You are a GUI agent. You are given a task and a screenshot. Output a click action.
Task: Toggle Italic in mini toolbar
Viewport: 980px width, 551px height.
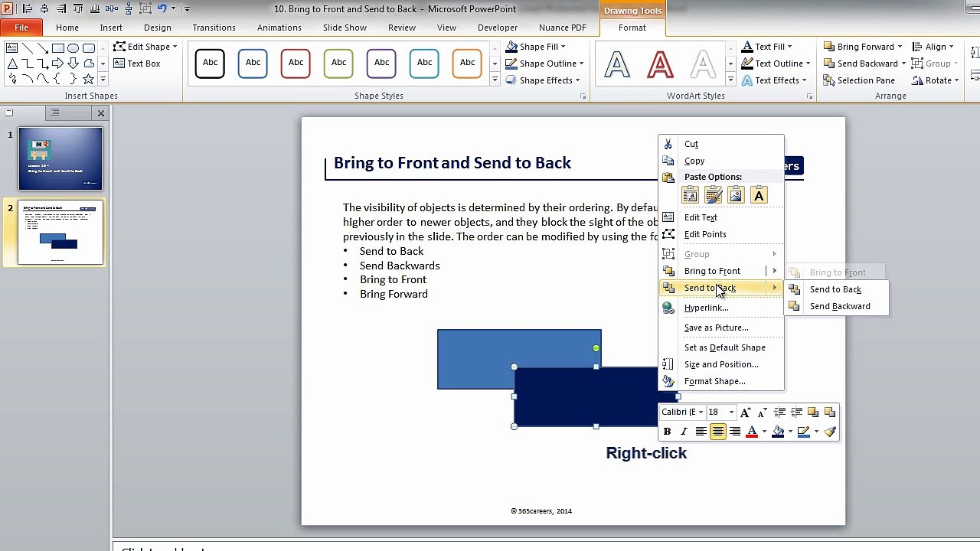coord(684,432)
